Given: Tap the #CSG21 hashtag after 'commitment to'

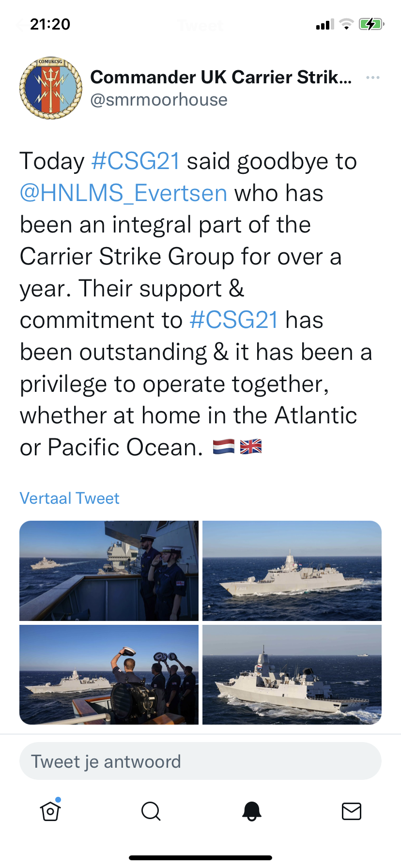Looking at the screenshot, I should click(x=234, y=320).
